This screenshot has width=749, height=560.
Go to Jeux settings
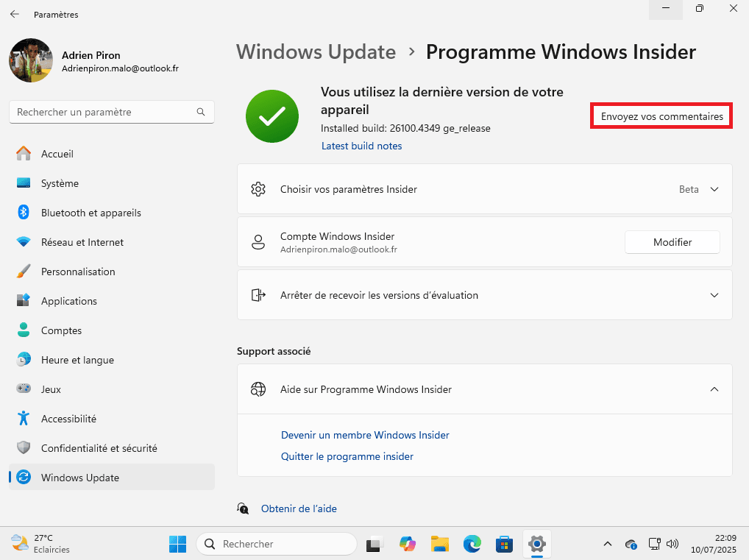point(111,389)
